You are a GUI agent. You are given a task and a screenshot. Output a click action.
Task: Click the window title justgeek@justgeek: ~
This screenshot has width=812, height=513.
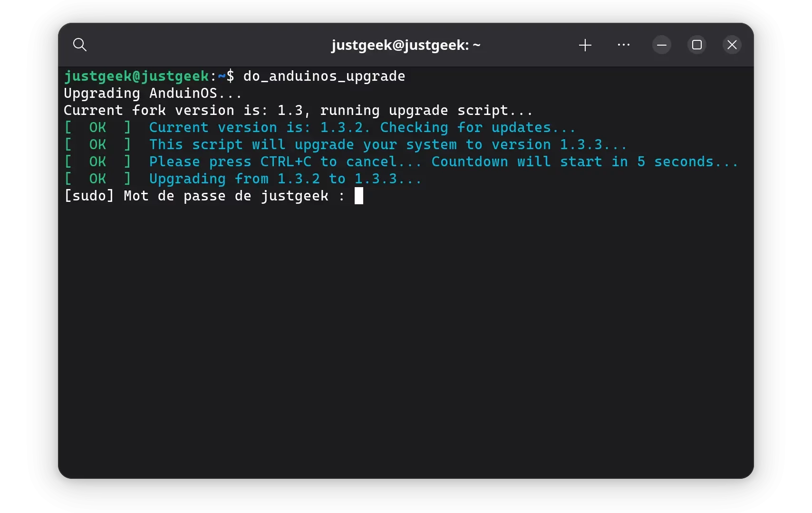pos(406,45)
